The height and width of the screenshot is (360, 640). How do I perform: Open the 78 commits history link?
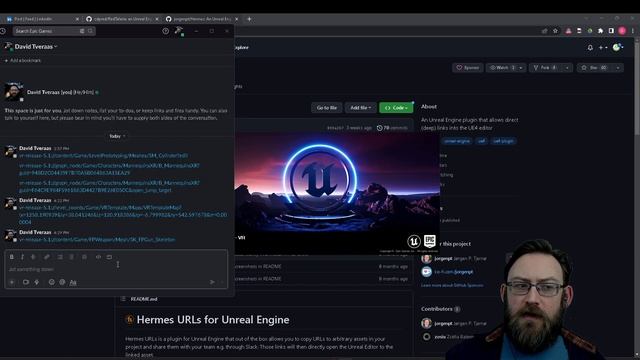tap(392, 128)
